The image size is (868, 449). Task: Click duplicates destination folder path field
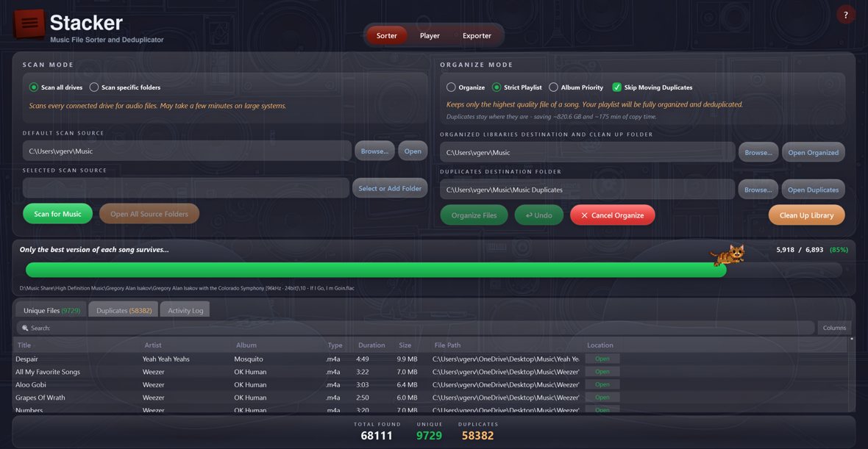pos(587,190)
